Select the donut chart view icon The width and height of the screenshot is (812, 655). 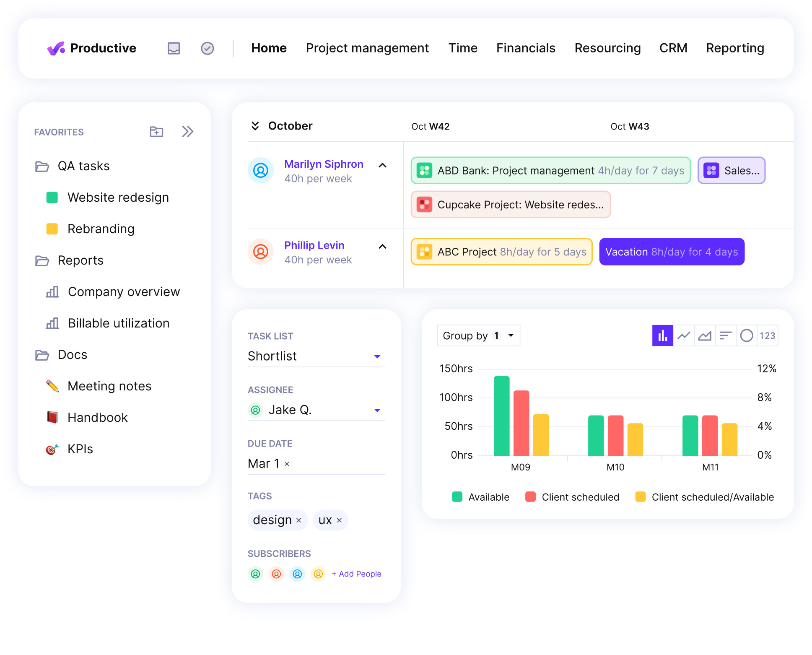click(747, 335)
